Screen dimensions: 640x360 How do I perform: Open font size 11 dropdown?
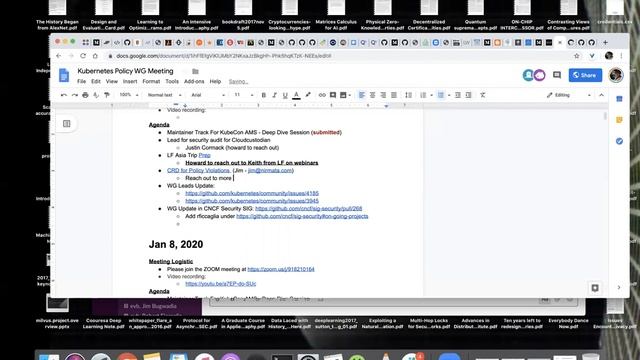(243, 95)
